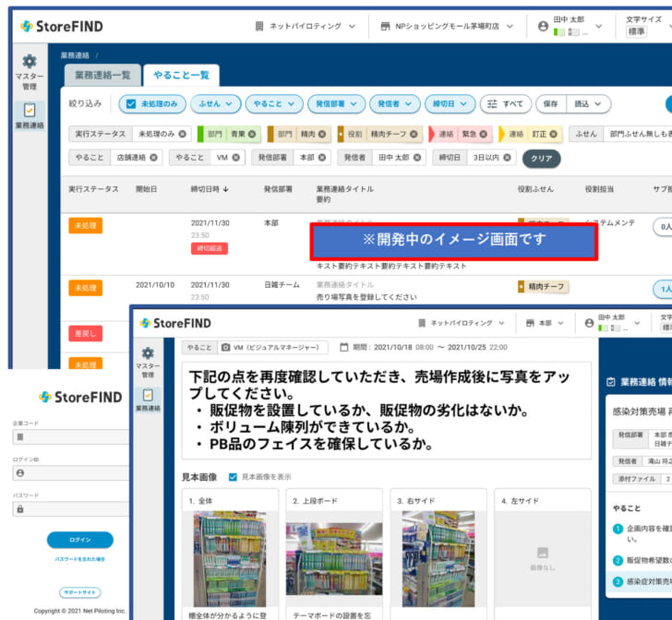Open ネットパイロティング dropdown in the task list window
The width and height of the screenshot is (672, 620).
tap(306, 27)
